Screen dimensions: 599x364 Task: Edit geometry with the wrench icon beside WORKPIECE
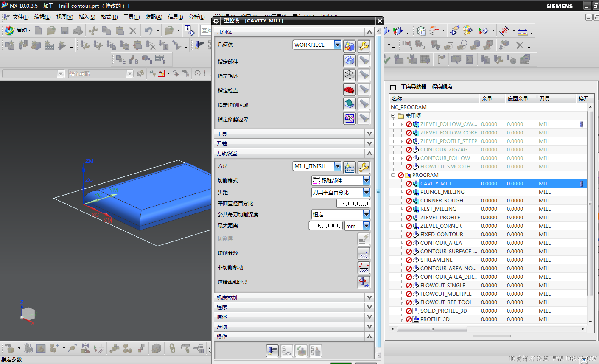[x=364, y=46]
